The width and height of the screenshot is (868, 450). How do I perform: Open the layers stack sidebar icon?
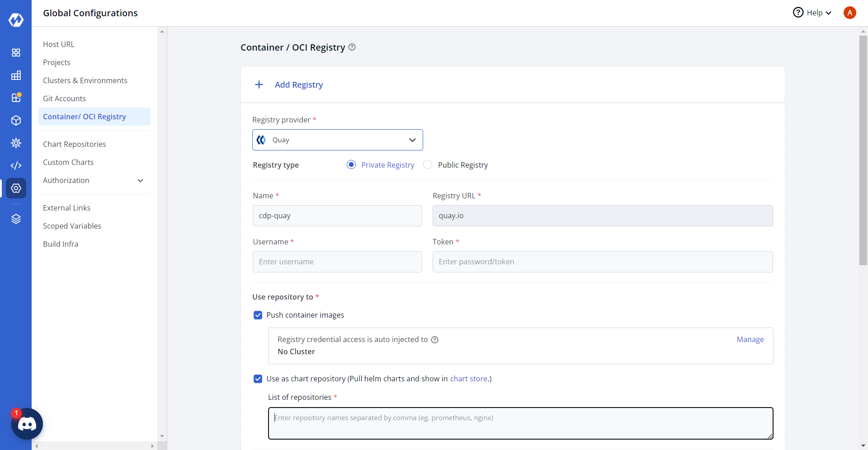click(16, 219)
